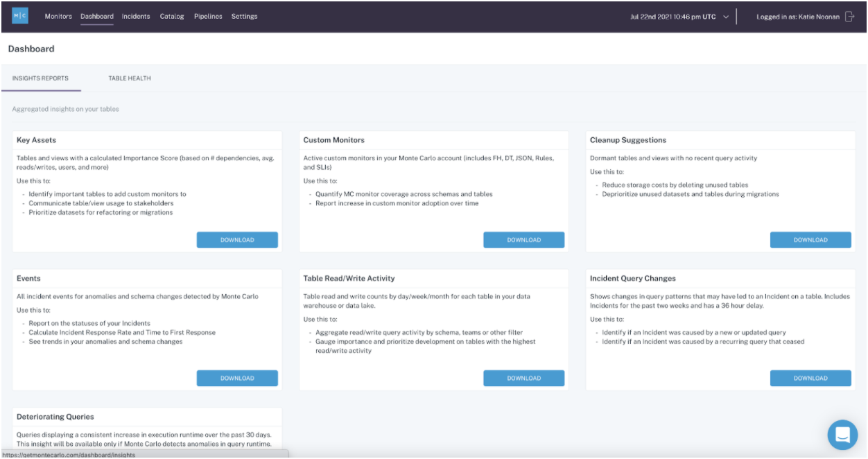Click 'Reduce storage costs by deleting unused tables'

tap(675, 185)
